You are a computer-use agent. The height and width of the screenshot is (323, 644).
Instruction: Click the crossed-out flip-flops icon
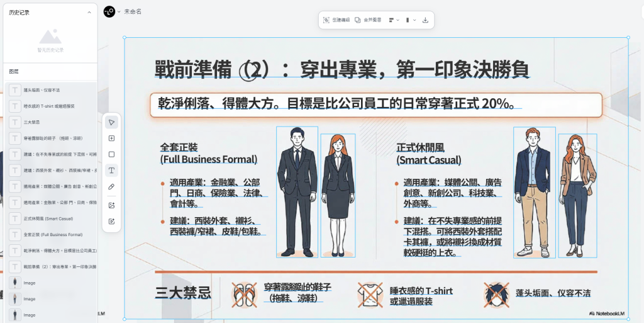click(244, 295)
